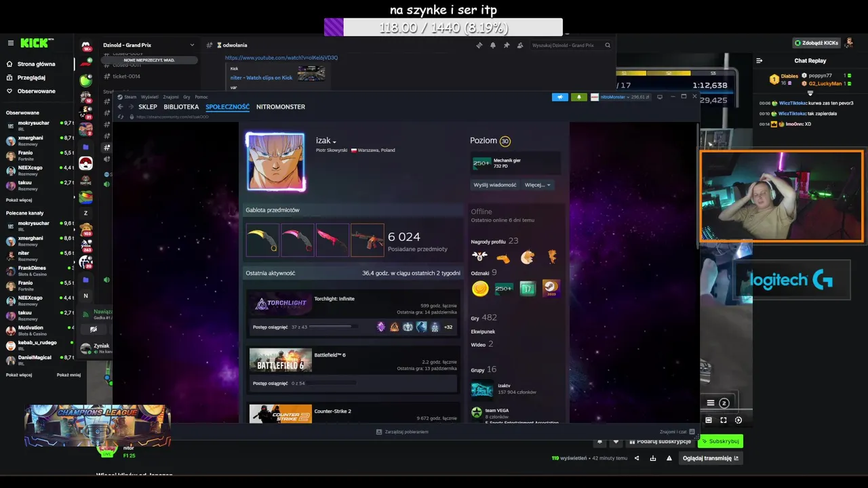Screen dimensions: 868x488
Task: Open Battlefield 6 recent game
Action: click(330, 355)
